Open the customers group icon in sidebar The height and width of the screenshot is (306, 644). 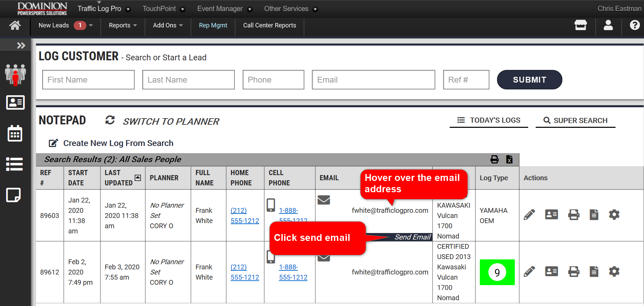(15, 75)
